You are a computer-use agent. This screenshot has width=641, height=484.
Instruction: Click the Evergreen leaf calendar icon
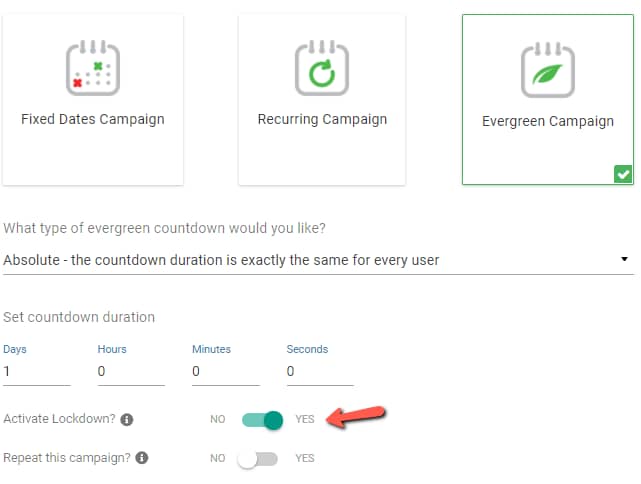[548, 70]
